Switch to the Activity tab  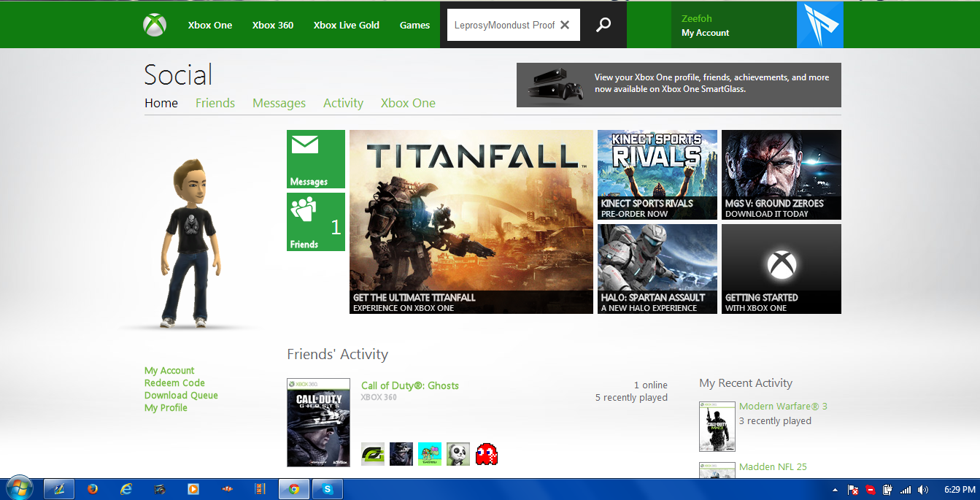343,103
